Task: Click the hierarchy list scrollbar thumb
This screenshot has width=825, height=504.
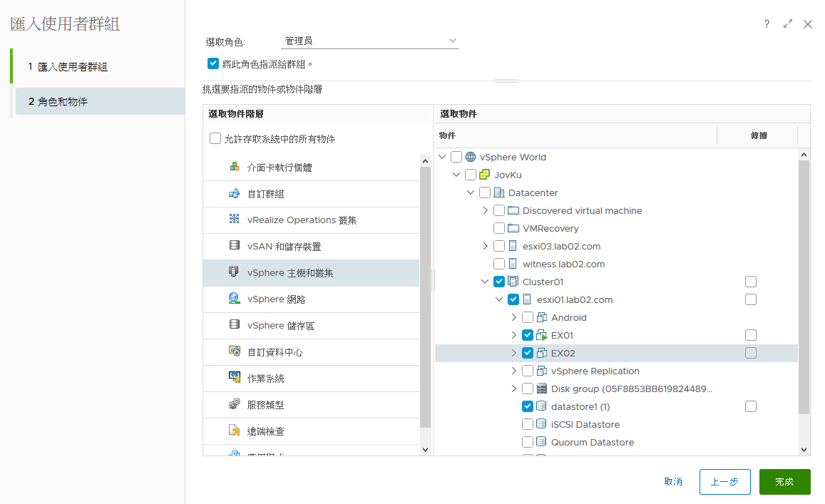Action: (x=425, y=297)
